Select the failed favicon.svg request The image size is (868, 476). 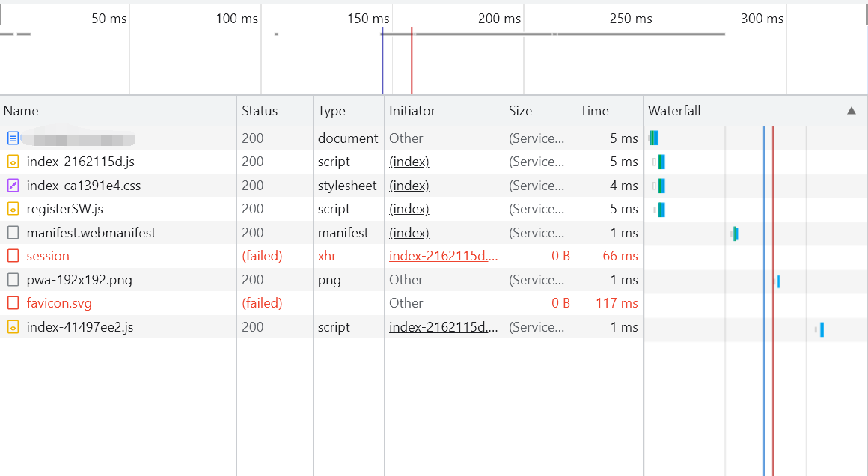(x=59, y=303)
